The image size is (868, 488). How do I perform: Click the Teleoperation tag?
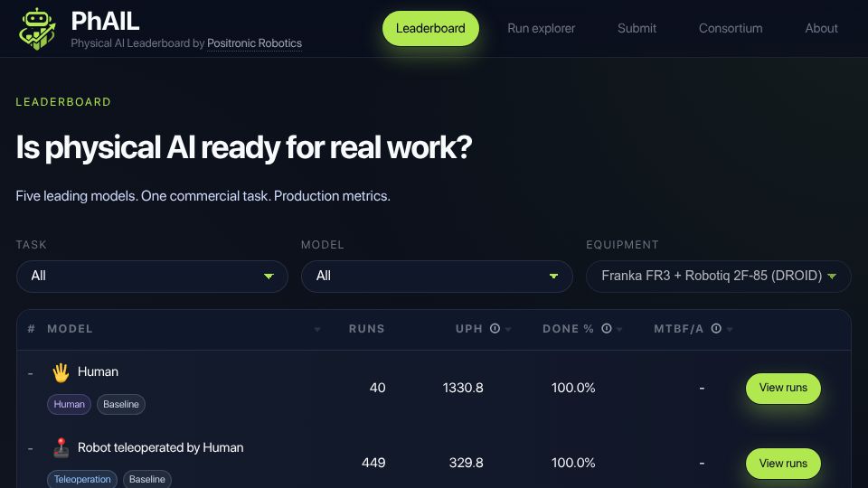pos(82,479)
